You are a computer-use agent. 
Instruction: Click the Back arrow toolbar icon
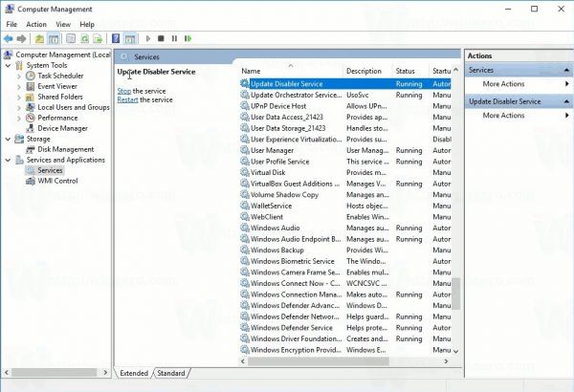point(8,38)
